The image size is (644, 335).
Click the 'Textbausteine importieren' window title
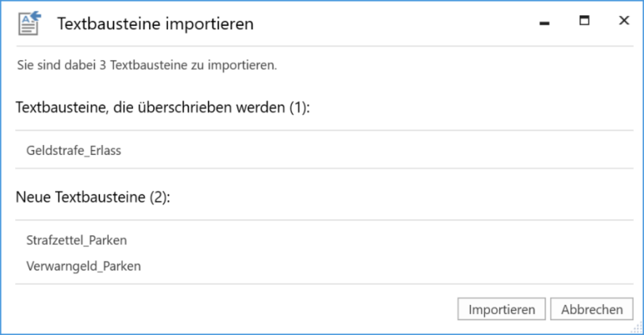[x=155, y=24]
